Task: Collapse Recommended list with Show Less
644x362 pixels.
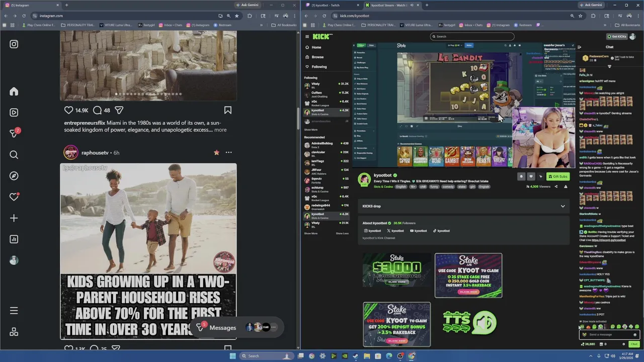Action: 342,233
